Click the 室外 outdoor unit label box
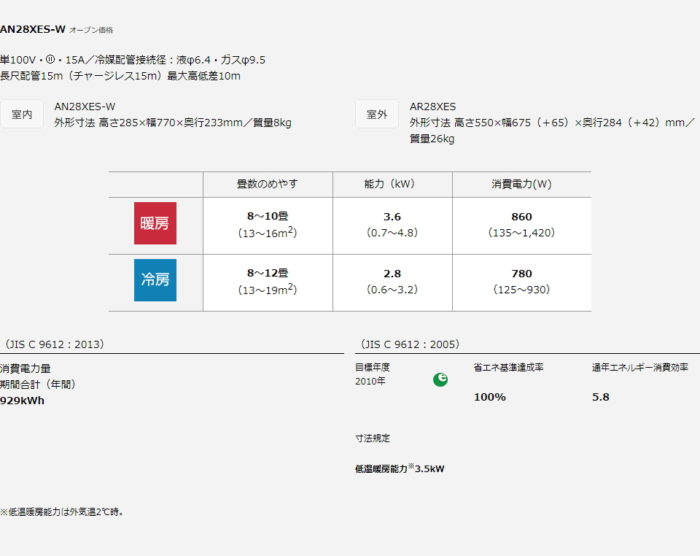Image resolution: width=700 pixels, height=556 pixels. coord(377,114)
